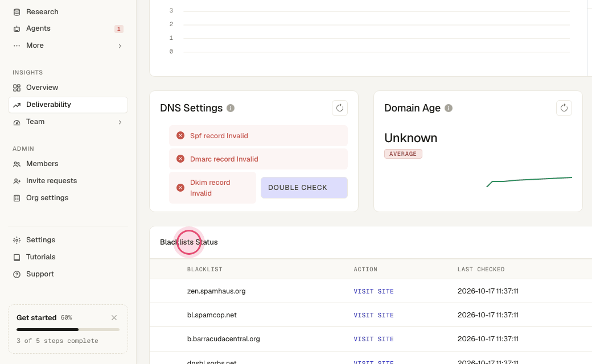592x364 pixels.
Task: Click last checked time for b.barracudacentral.org
Action: point(488,339)
